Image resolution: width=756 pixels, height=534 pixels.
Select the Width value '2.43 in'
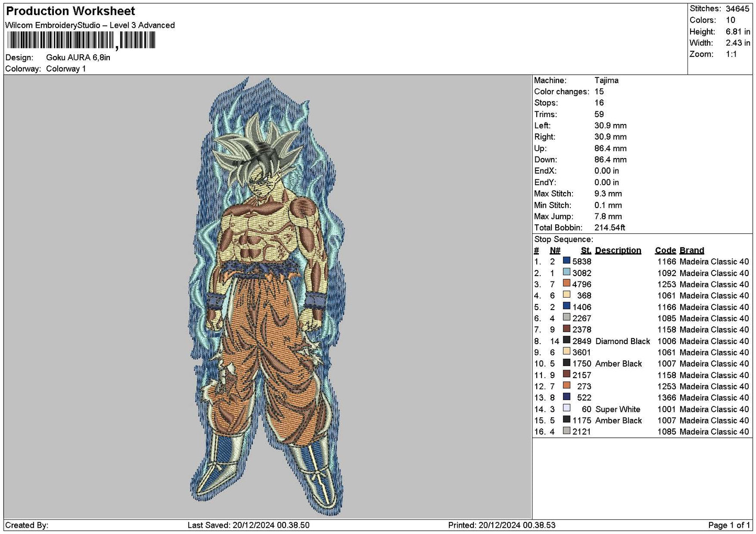click(x=738, y=43)
